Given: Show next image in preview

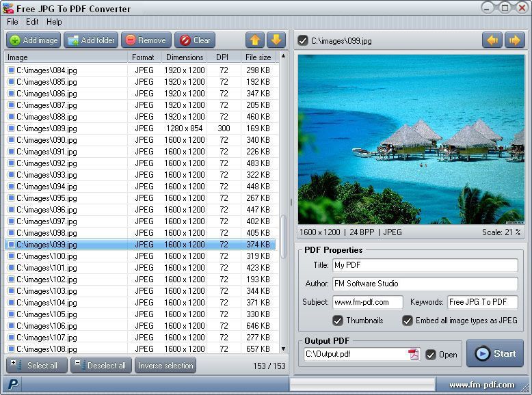Looking at the screenshot, I should tap(514, 40).
